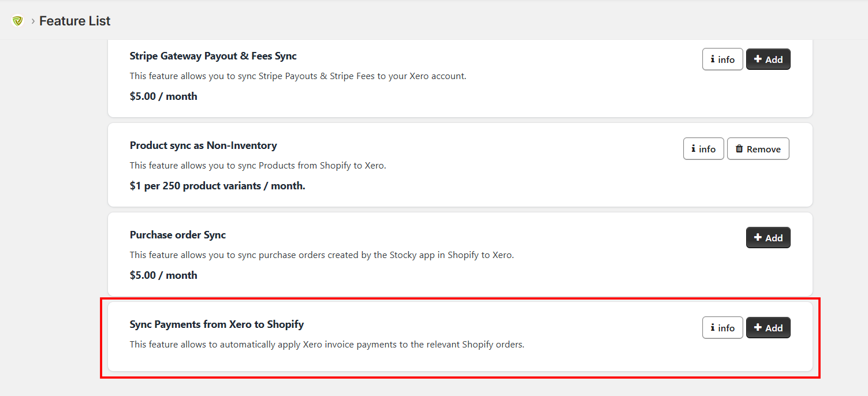Click the Purchase order Sync $5.00 / month price

click(x=163, y=275)
